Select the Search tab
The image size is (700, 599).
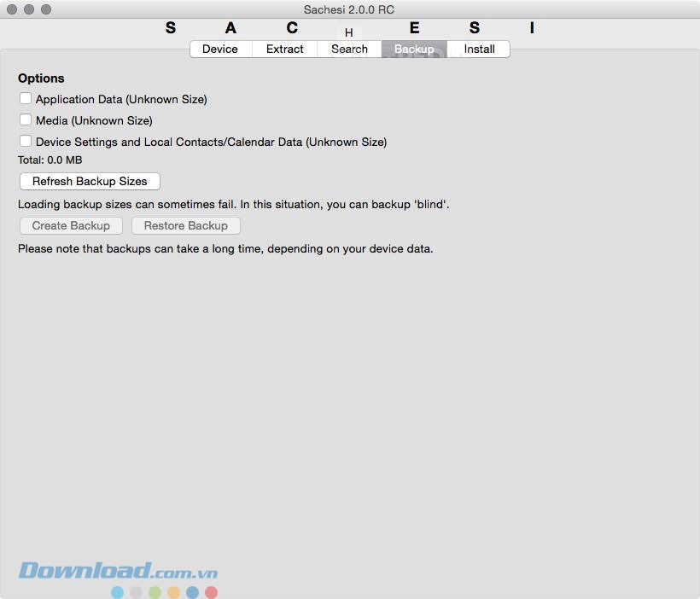(349, 49)
